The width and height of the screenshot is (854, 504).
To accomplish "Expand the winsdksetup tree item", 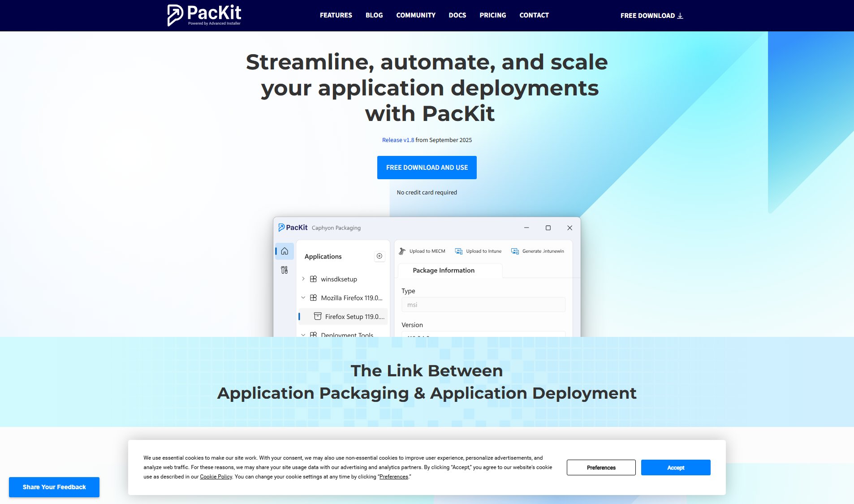I will [x=303, y=279].
